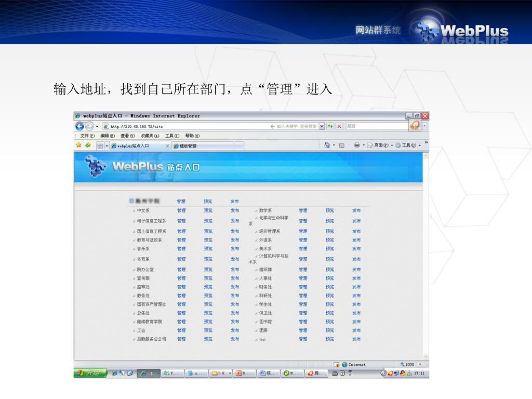Click the QQ penguin tray icon
This screenshot has width=532, height=399.
pyautogui.click(x=403, y=373)
